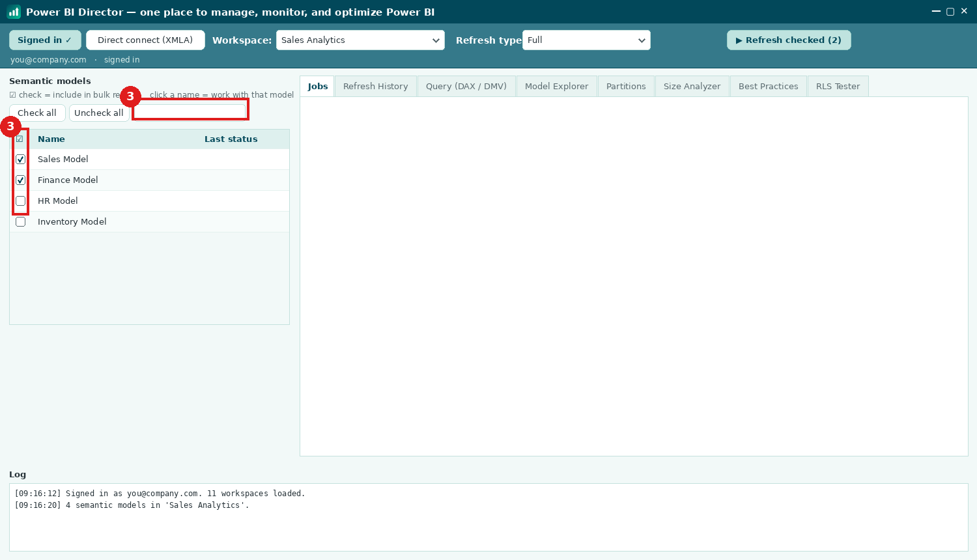Toggle the header checkbox in Name column

(20, 139)
